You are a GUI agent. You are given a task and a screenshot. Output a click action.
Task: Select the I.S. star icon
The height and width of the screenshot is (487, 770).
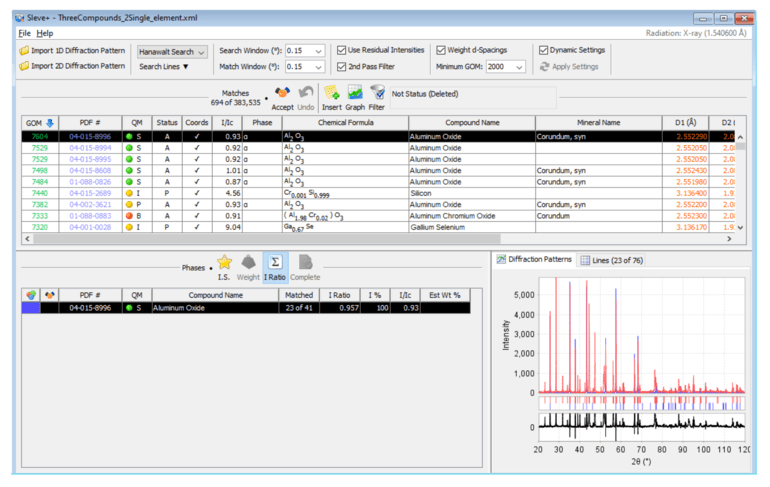point(224,263)
